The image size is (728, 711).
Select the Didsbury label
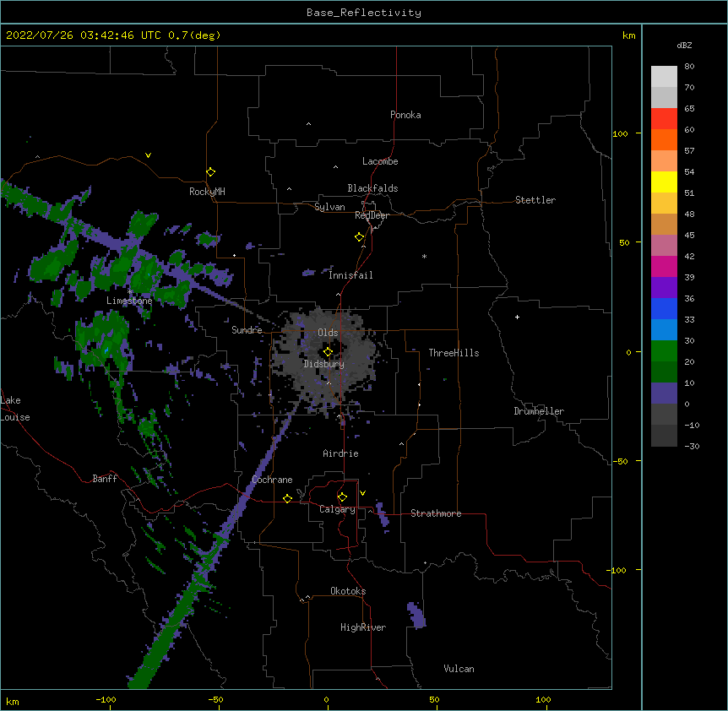(x=324, y=364)
